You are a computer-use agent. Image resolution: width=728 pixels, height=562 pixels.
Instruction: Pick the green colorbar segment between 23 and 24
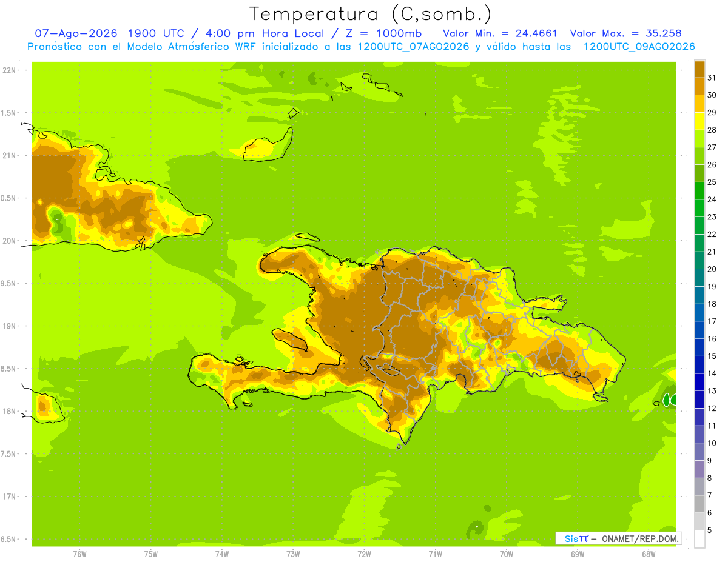[699, 209]
